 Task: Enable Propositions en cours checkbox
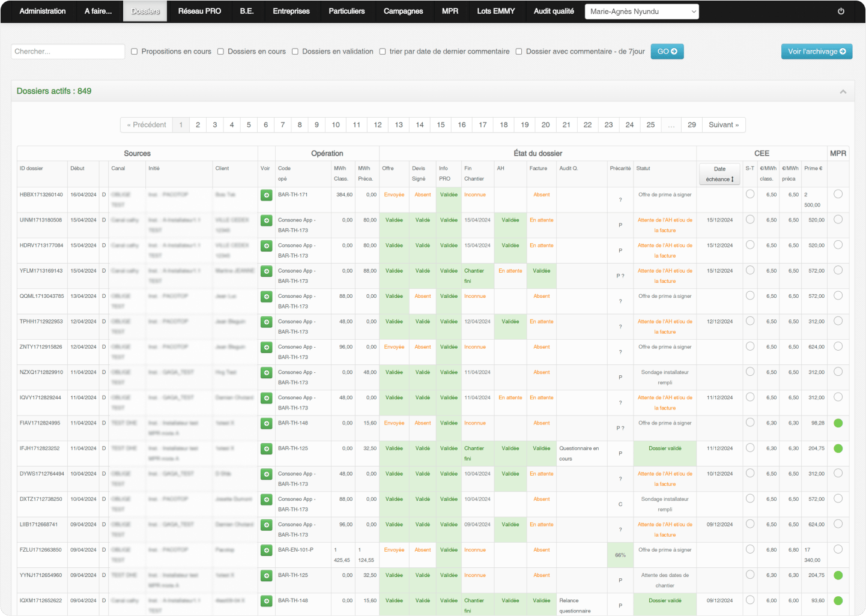(x=135, y=52)
